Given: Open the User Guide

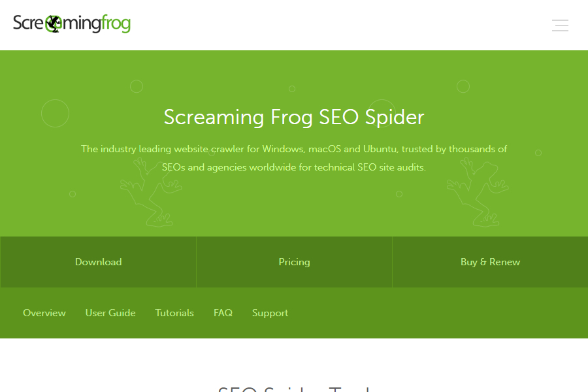Looking at the screenshot, I should click(x=110, y=313).
